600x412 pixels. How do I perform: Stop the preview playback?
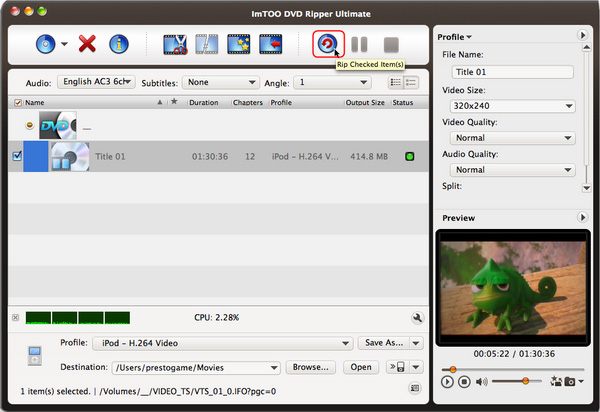464,382
